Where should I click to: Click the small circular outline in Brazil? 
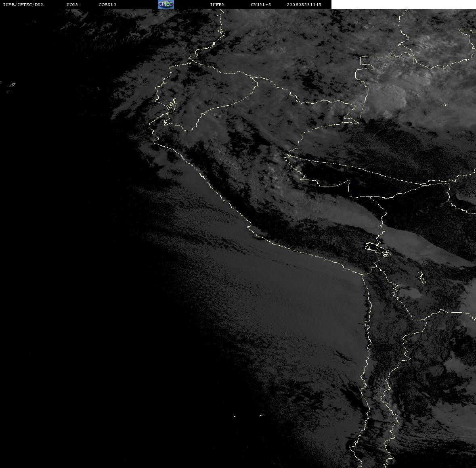click(445, 104)
